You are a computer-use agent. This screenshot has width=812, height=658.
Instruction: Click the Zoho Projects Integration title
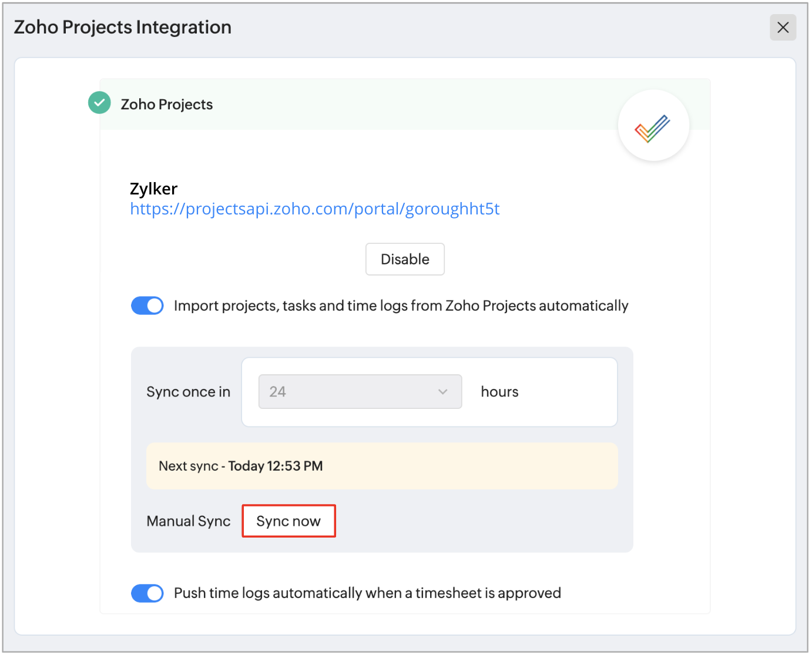(123, 28)
